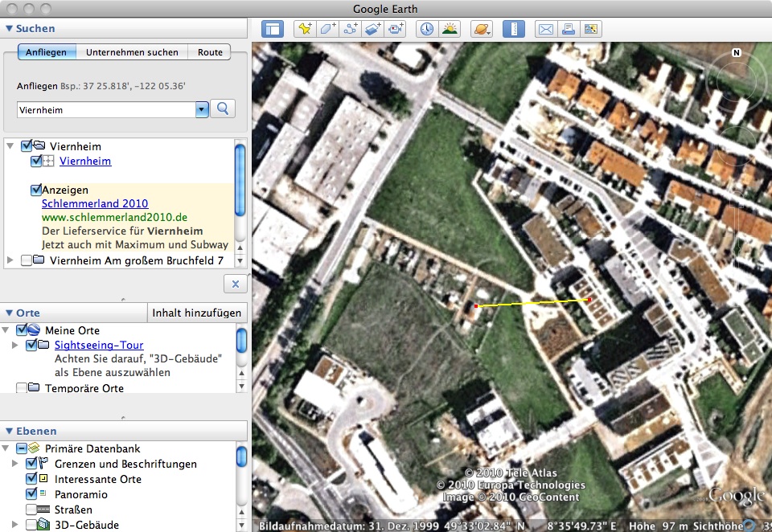Collapse the Meine Orte tree
The width and height of the screenshot is (772, 532).
6,329
